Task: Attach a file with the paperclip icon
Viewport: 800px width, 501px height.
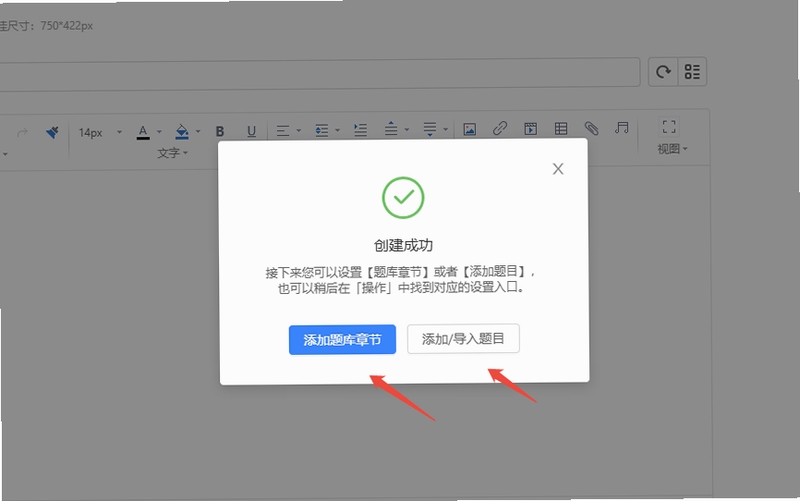Action: tap(591, 128)
